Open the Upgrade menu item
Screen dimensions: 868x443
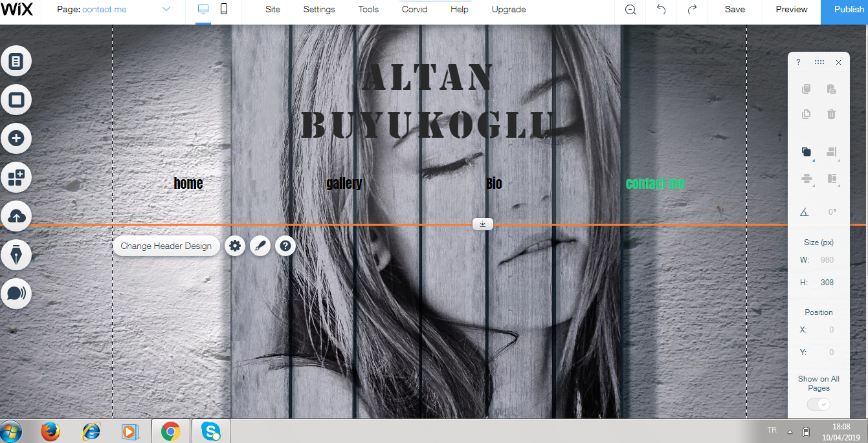tap(509, 10)
